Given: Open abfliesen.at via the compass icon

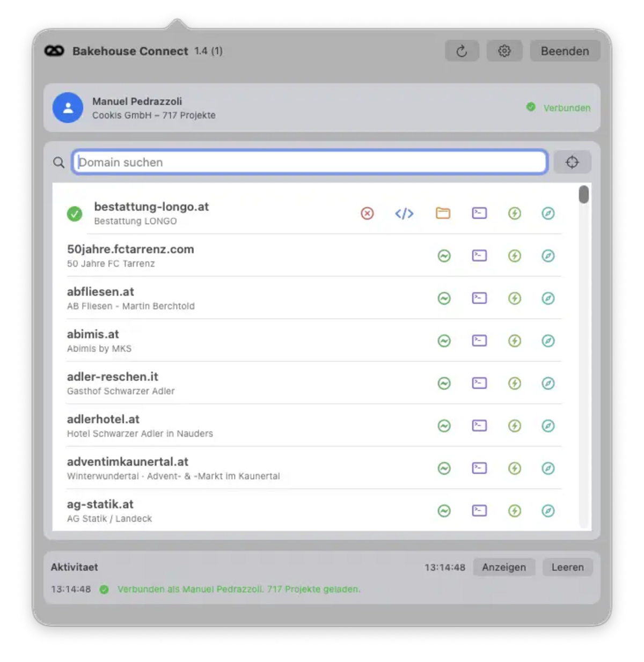Looking at the screenshot, I should tap(548, 298).
